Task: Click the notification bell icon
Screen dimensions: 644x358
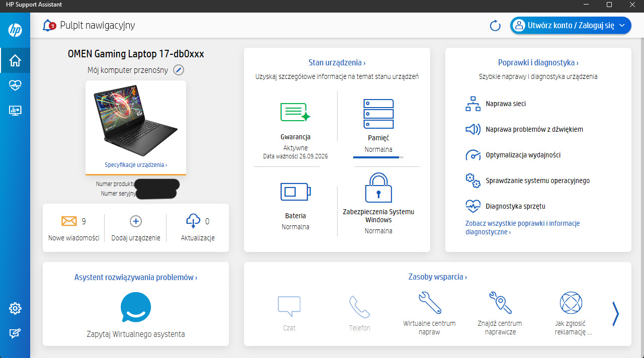Action: pyautogui.click(x=48, y=25)
